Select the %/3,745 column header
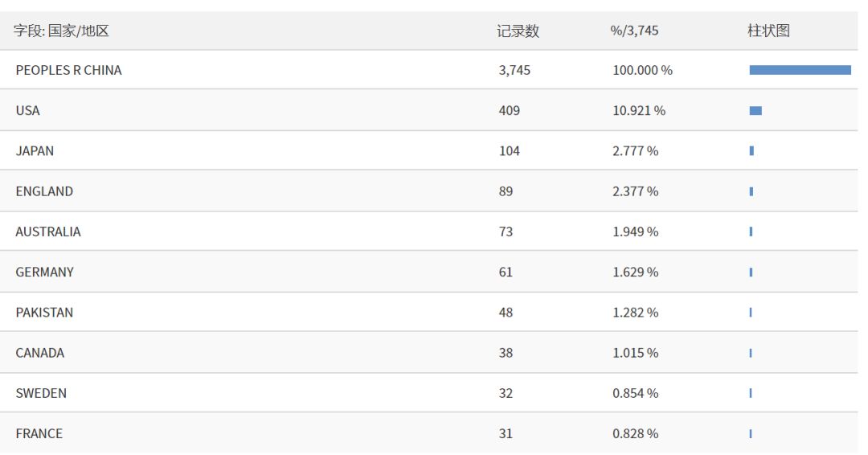This screenshot has height=455, width=868. (x=634, y=31)
